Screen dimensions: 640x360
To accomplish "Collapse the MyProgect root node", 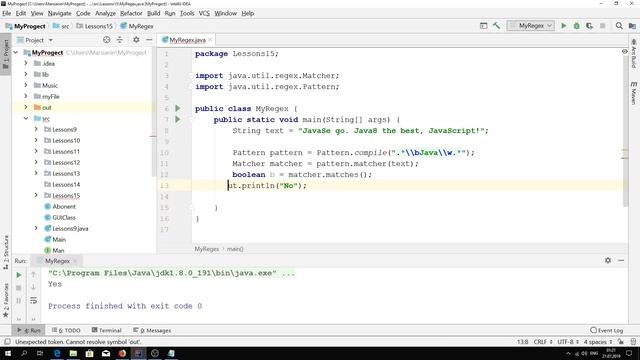I will point(16,53).
